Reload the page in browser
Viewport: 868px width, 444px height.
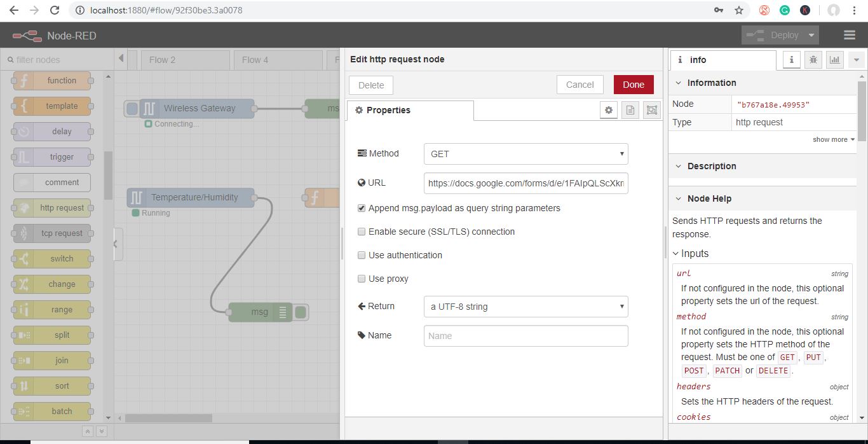55,10
